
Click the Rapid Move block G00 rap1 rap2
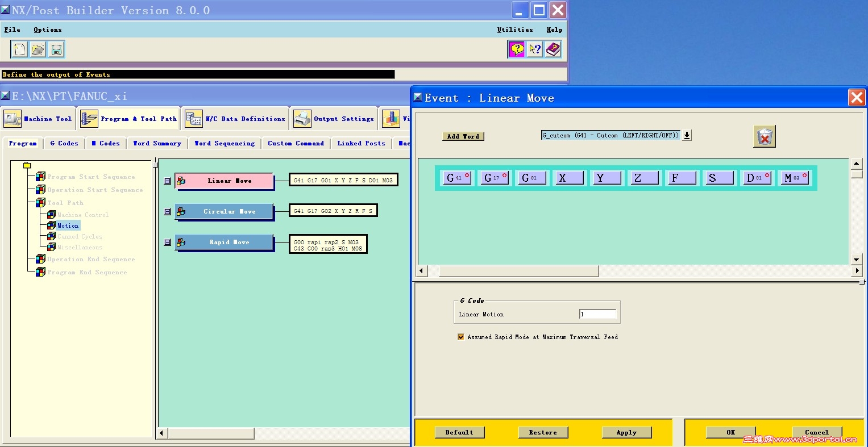pyautogui.click(x=328, y=244)
